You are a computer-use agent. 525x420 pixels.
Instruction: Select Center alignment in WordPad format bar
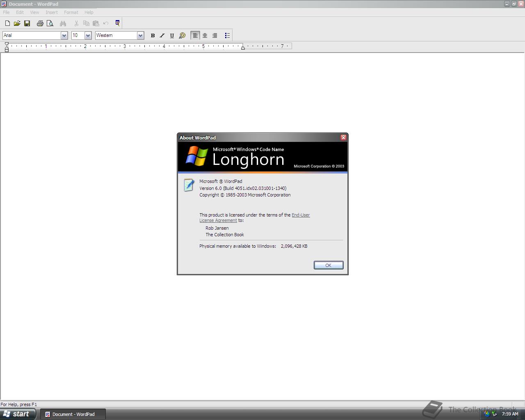click(205, 36)
